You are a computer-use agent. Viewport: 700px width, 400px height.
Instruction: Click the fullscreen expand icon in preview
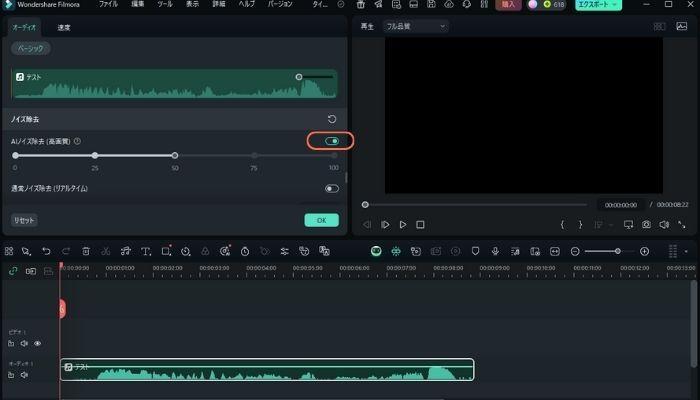[x=682, y=225]
